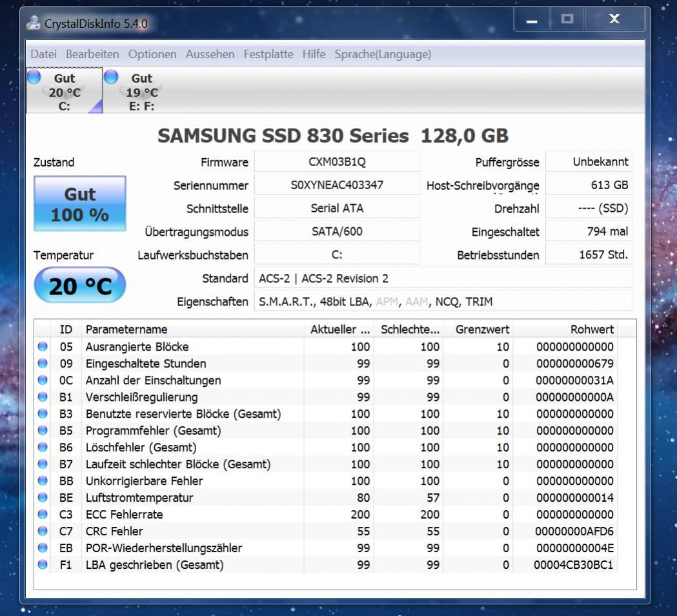The height and width of the screenshot is (616, 677).
Task: Click the Übertragungsmodus value SATA/600
Action: 337,232
